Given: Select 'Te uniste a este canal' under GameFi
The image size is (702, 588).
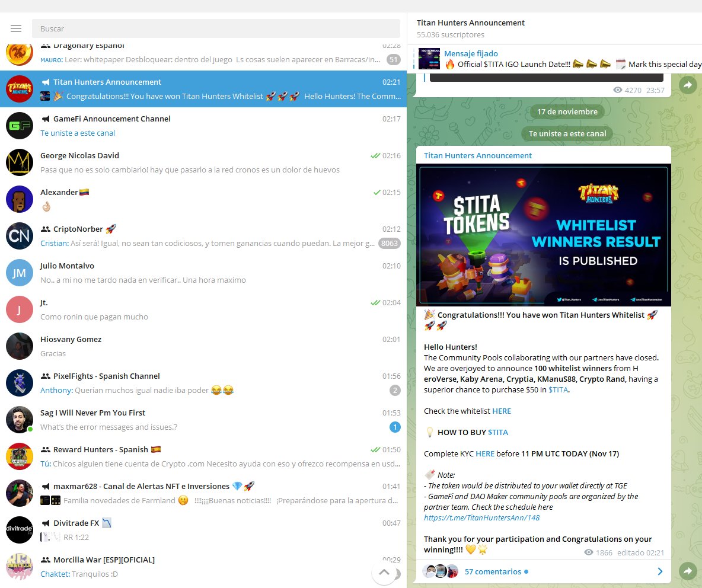Looking at the screenshot, I should click(78, 133).
